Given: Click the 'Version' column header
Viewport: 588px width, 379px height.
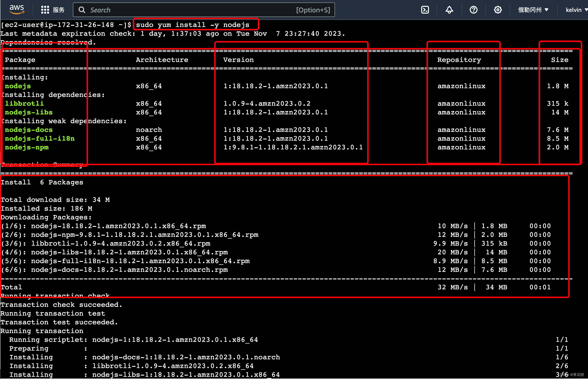Looking at the screenshot, I should (238, 60).
